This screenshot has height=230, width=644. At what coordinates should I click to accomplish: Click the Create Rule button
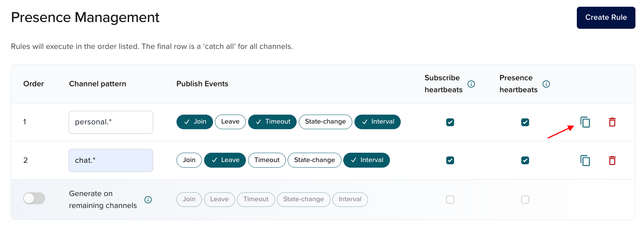(606, 18)
